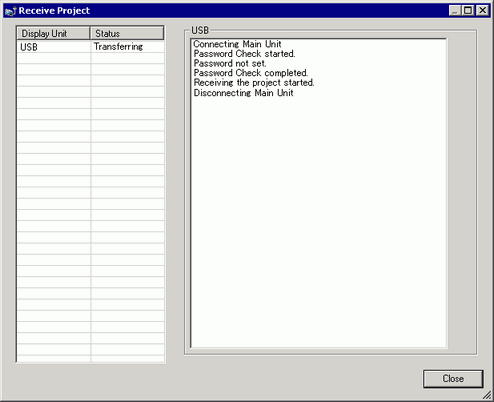Grab the window resize grip corner
Screen dimensions: 494x402
pyautogui.click(x=488, y=396)
